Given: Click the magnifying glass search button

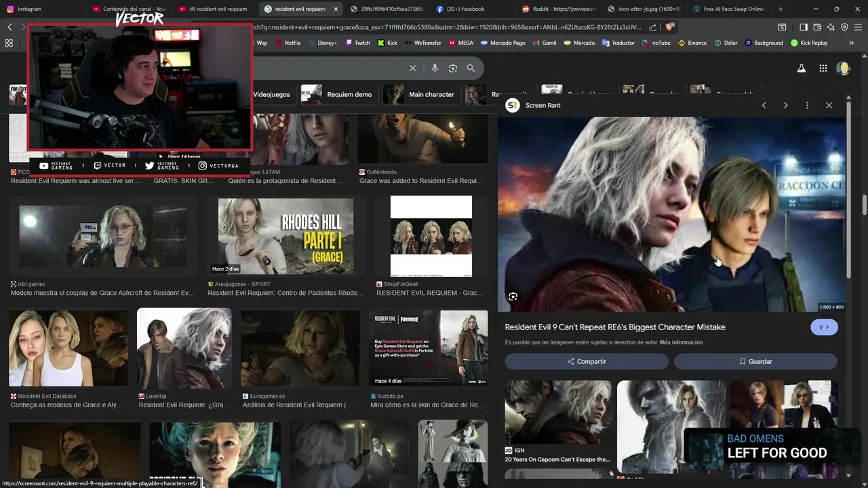Looking at the screenshot, I should click(471, 68).
